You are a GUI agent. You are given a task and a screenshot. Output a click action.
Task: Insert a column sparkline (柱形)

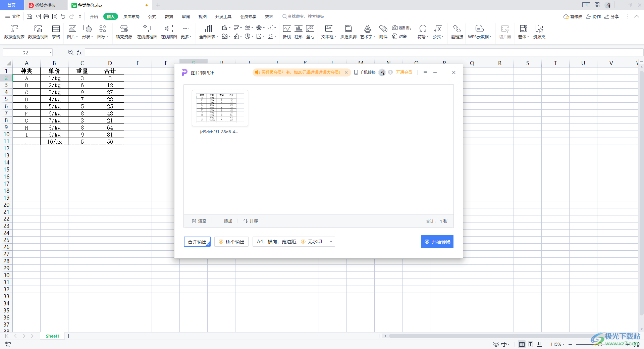click(x=299, y=32)
